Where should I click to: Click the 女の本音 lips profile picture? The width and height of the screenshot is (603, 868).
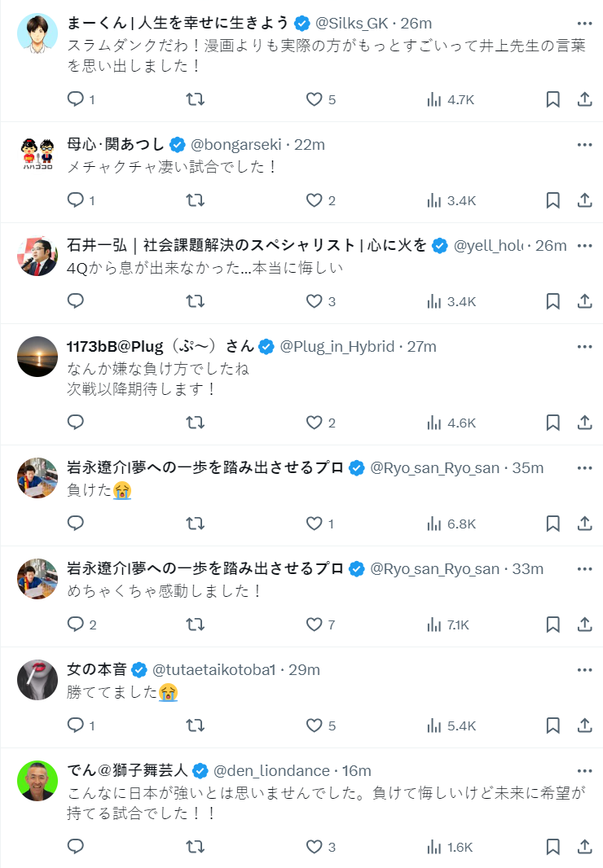(37, 679)
